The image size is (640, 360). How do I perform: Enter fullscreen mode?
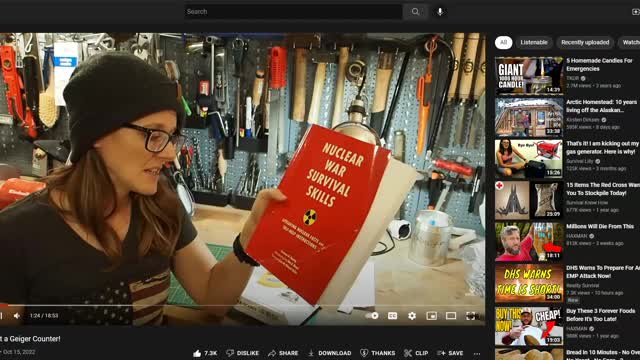pyautogui.click(x=471, y=316)
